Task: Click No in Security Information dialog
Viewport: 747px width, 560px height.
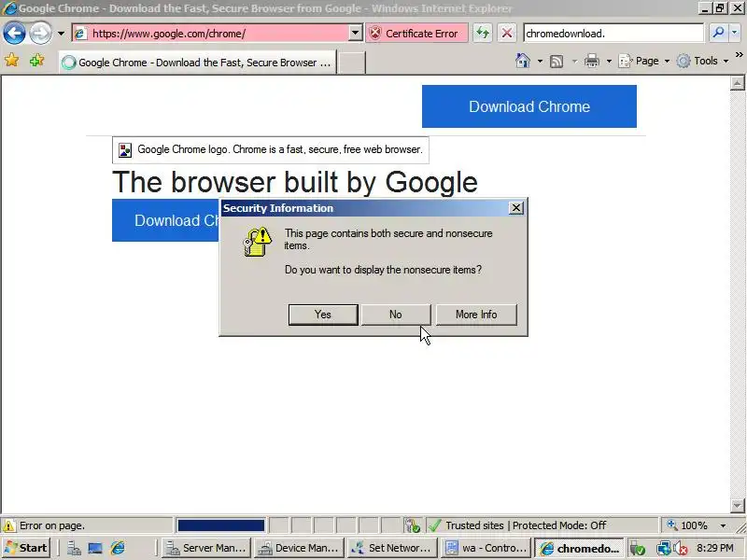Action: click(395, 315)
